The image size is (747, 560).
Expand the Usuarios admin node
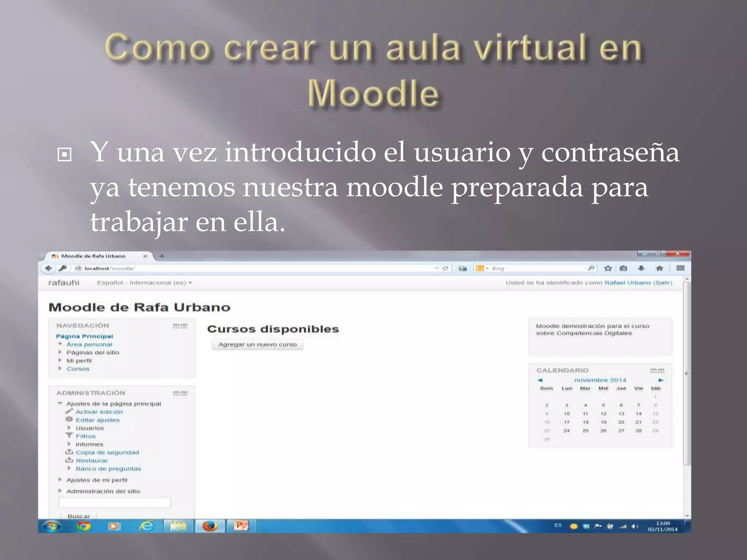69,428
